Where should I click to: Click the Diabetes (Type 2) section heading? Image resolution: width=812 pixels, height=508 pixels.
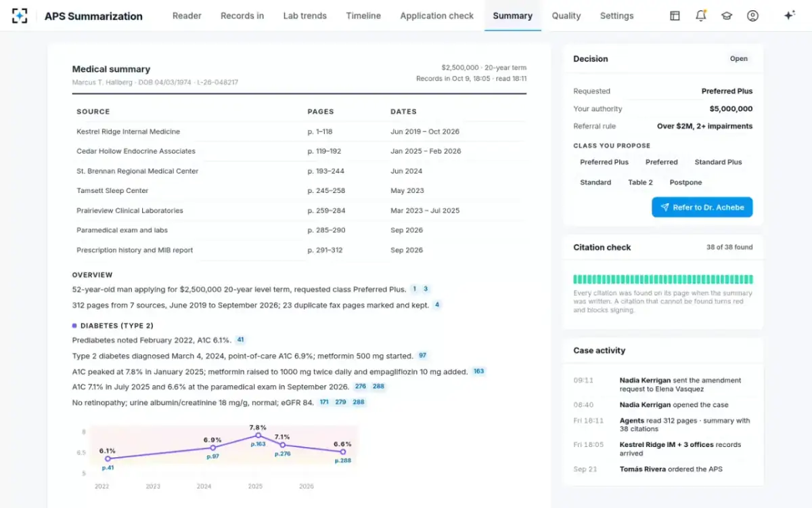(116, 326)
